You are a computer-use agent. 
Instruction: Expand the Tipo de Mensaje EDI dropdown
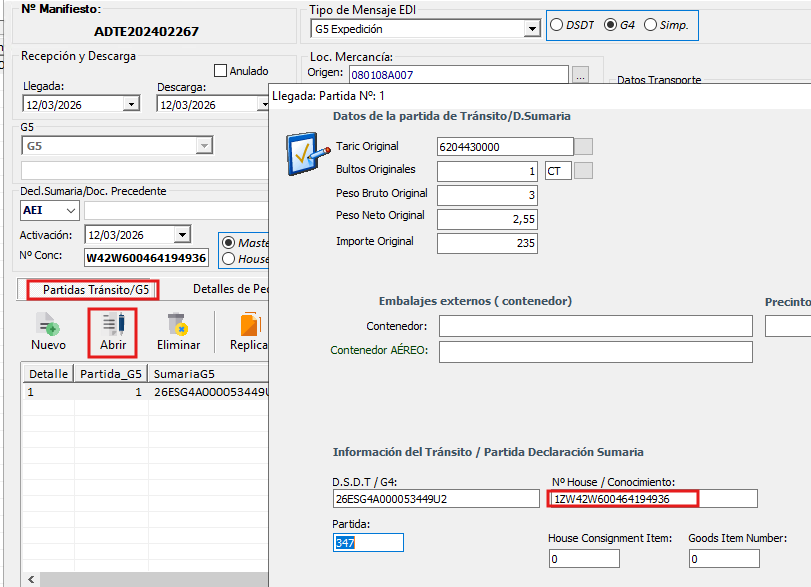(x=532, y=30)
